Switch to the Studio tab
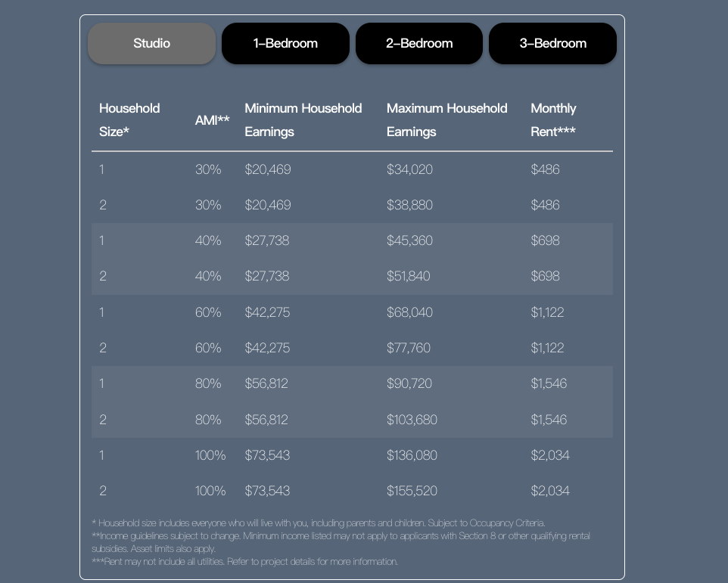The height and width of the screenshot is (583, 728). pyautogui.click(x=151, y=43)
